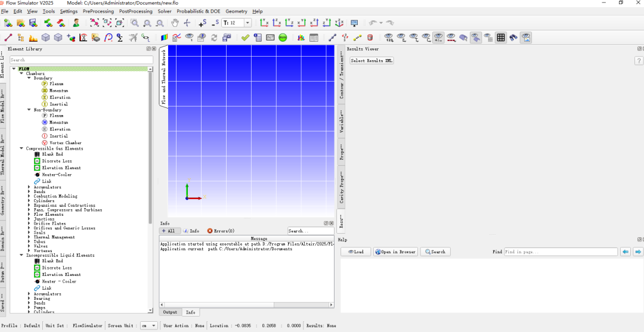
Task: Click the save model floppy disk icon
Action: point(33,23)
